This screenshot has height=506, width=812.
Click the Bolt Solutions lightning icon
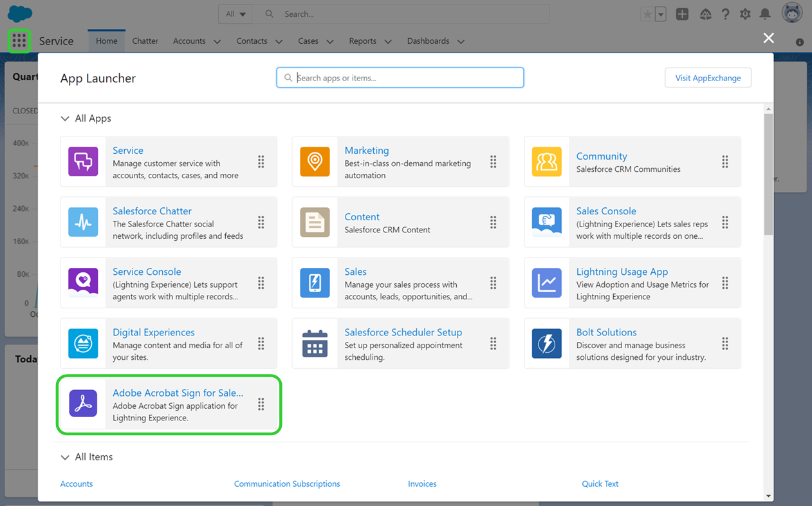point(547,343)
